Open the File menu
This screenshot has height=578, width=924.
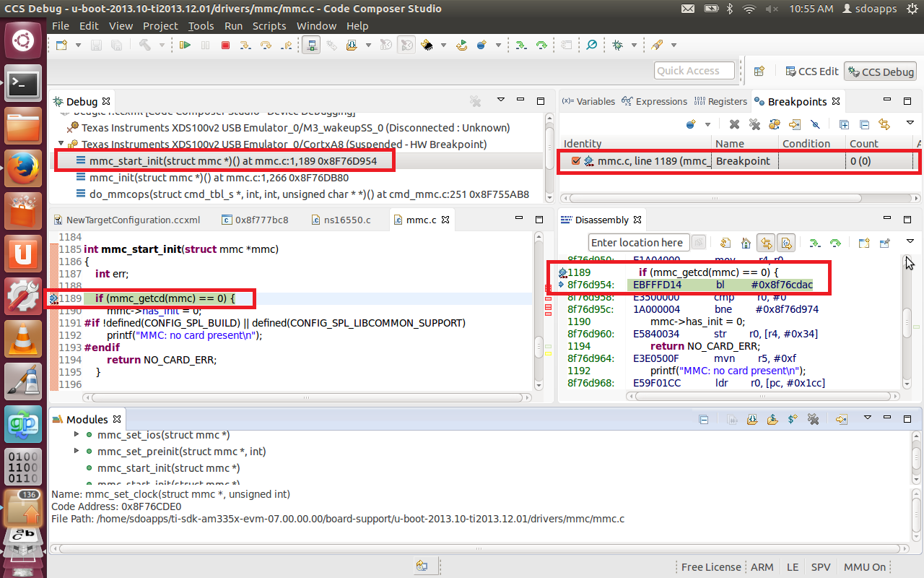coord(61,25)
